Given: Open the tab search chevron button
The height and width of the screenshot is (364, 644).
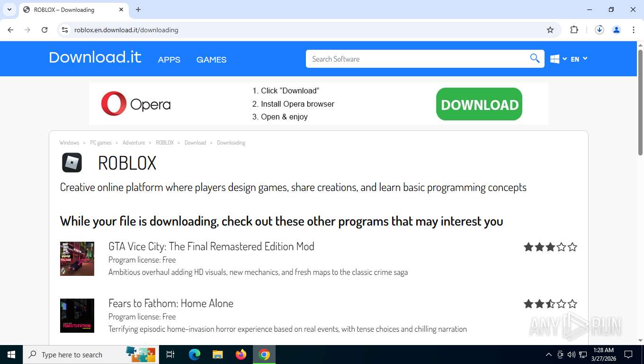Looking at the screenshot, I should pyautogui.click(x=9, y=9).
